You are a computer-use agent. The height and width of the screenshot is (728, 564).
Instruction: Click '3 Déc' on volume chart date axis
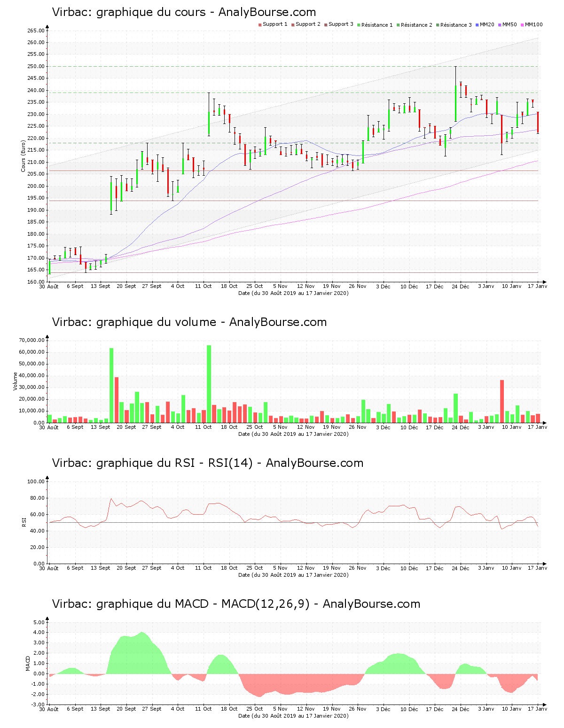[383, 427]
